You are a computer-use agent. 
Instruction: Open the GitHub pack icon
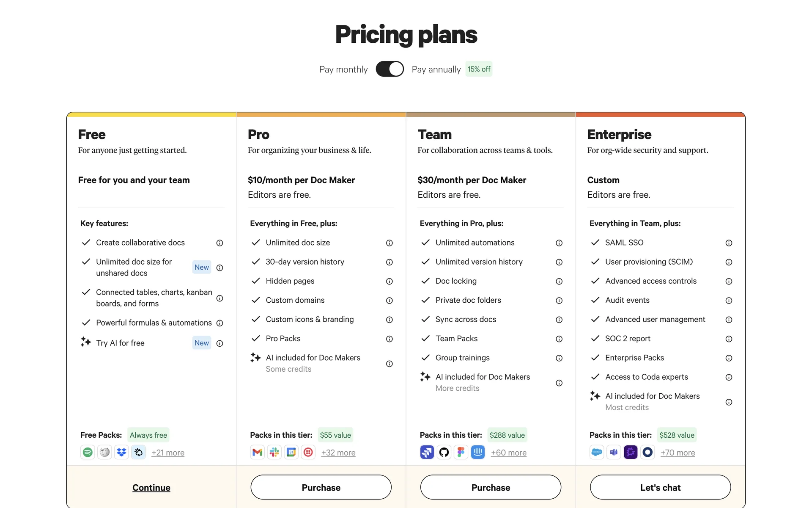point(444,453)
